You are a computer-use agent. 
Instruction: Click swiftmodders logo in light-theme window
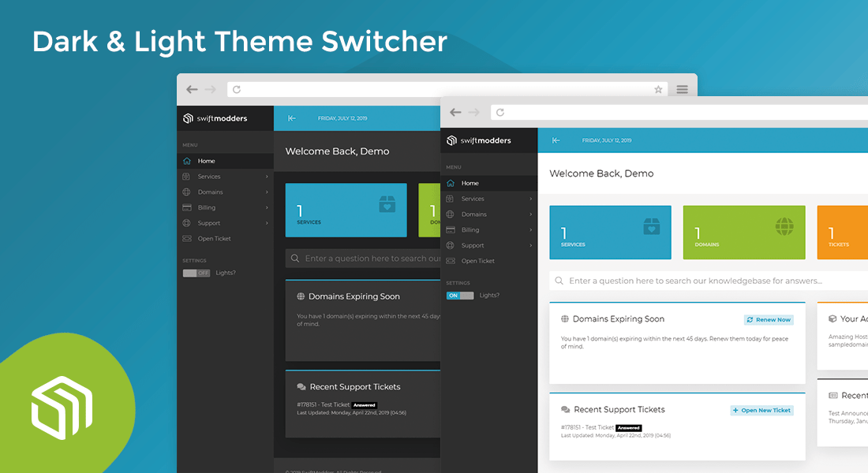point(479,140)
